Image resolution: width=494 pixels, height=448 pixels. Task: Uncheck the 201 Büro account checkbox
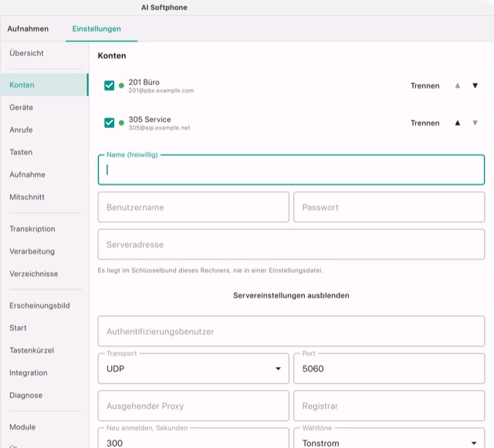coord(110,86)
